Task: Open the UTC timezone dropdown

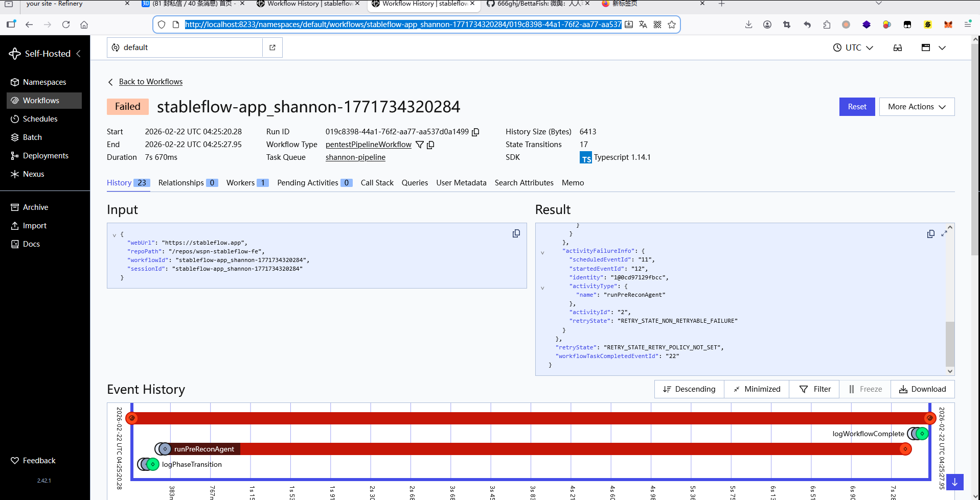Action: tap(853, 47)
